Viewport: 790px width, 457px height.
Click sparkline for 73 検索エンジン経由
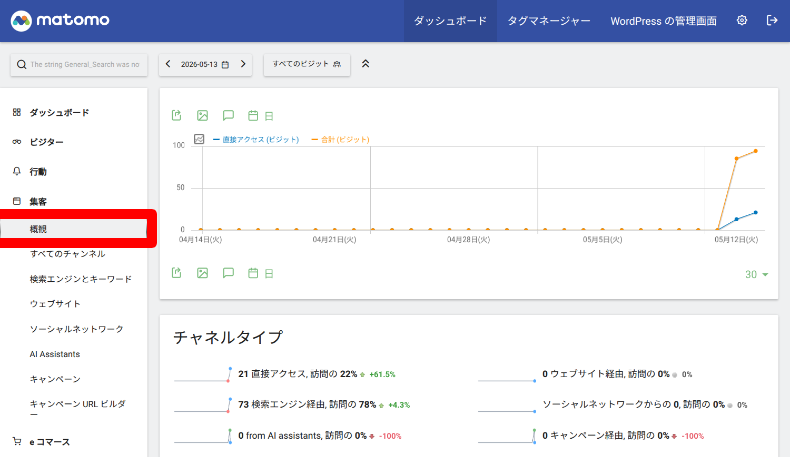[203, 406]
